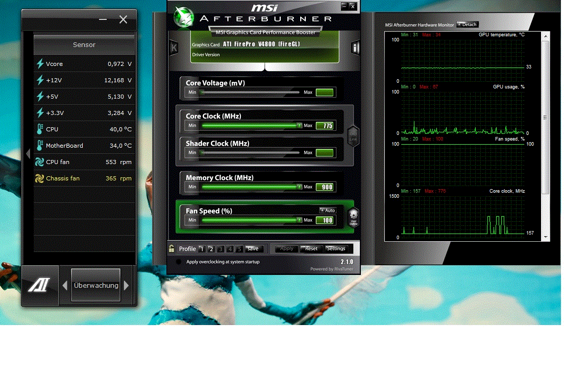Image resolution: width=588 pixels, height=368 pixels.
Task: Click the Core Voltage value field
Action: [325, 93]
